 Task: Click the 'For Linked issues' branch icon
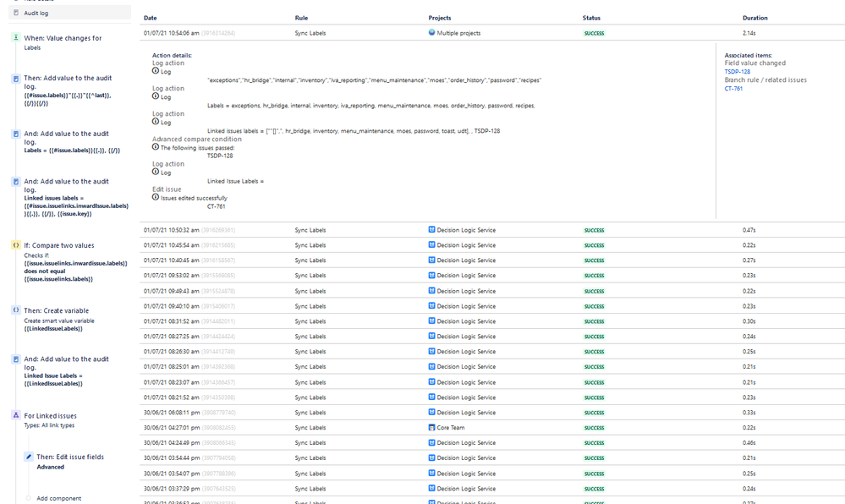15,415
